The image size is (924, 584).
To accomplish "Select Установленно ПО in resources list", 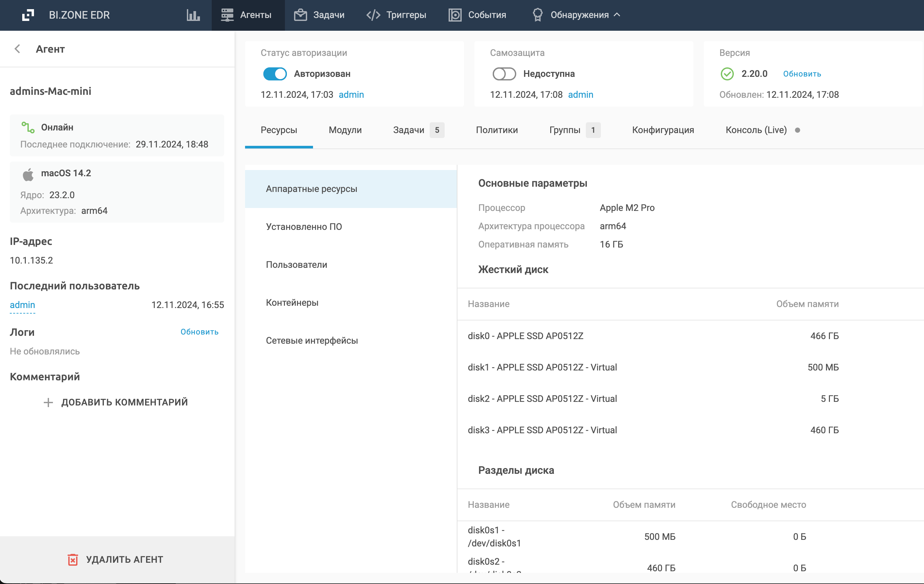I will [x=304, y=227].
